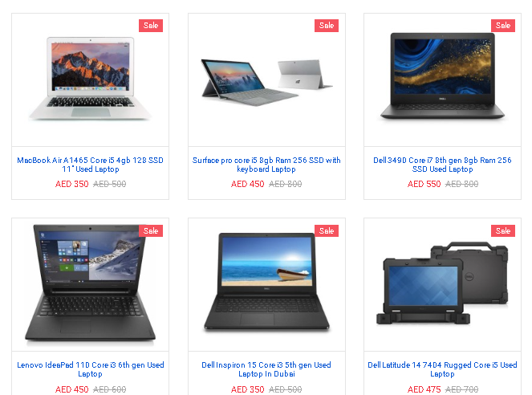
Task: Open the Dell Inspiron 15 product image
Action: pos(266,281)
